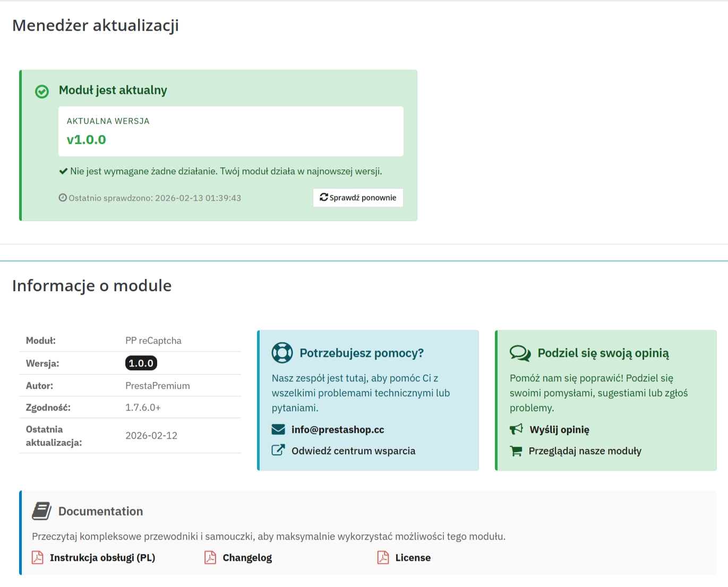Click the clock icon next to last check time
728x587 pixels.
[63, 198]
